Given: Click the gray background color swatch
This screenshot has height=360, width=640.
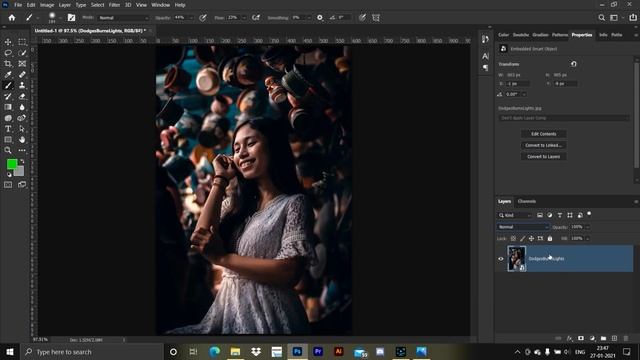Looking at the screenshot, I should click(x=20, y=172).
